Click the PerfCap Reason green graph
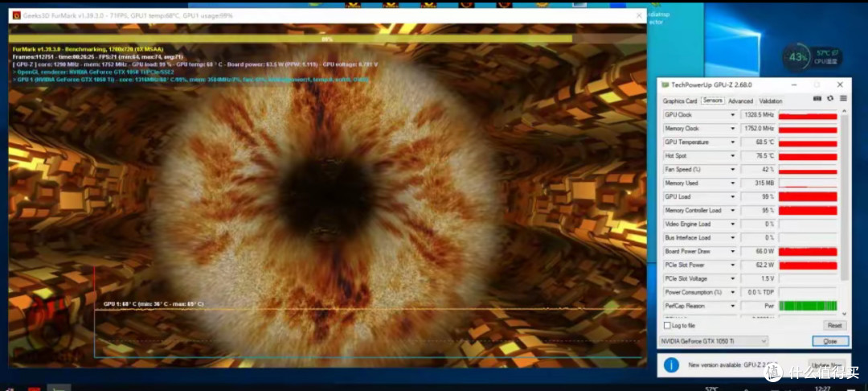The image size is (868, 391). pyautogui.click(x=808, y=306)
